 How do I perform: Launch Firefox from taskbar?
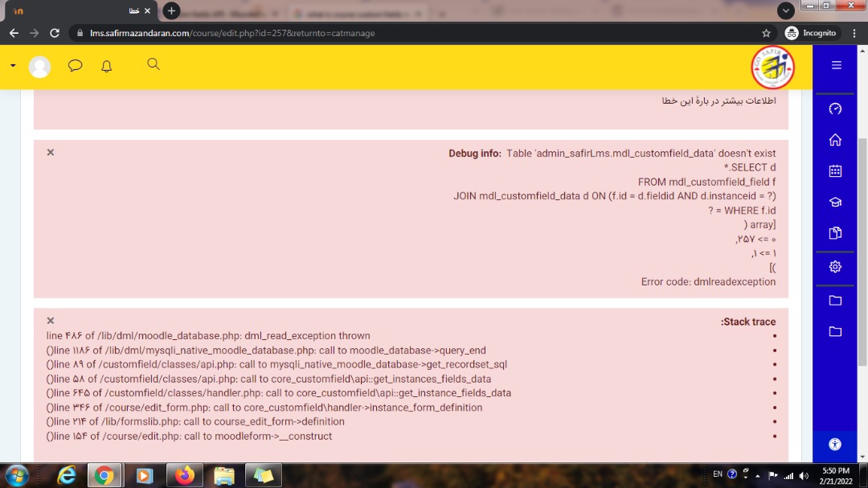click(x=184, y=475)
